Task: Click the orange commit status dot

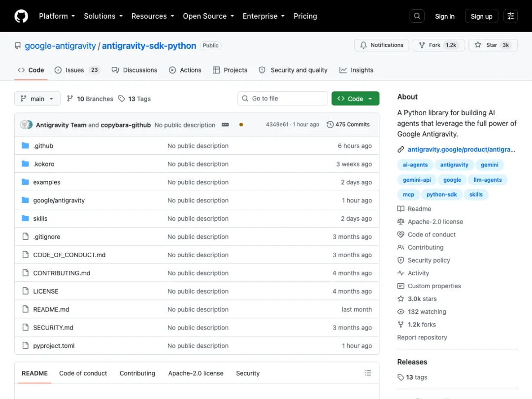Action: click(x=241, y=125)
